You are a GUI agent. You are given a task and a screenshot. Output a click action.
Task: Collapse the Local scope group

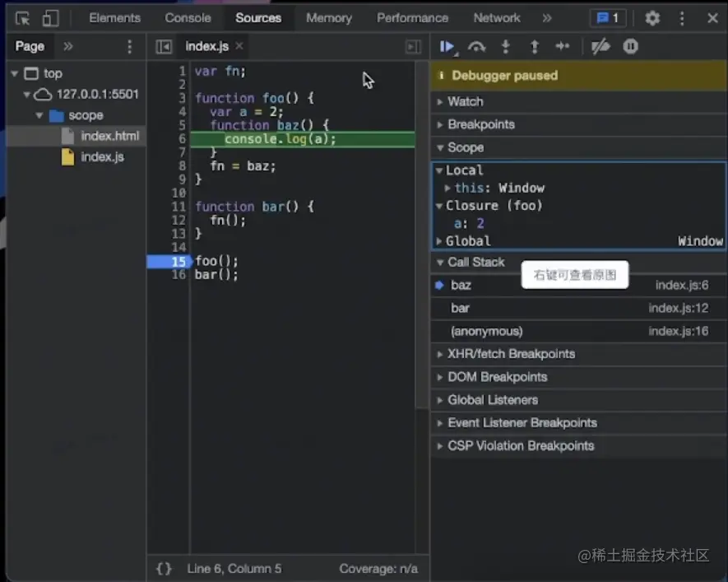(x=439, y=170)
